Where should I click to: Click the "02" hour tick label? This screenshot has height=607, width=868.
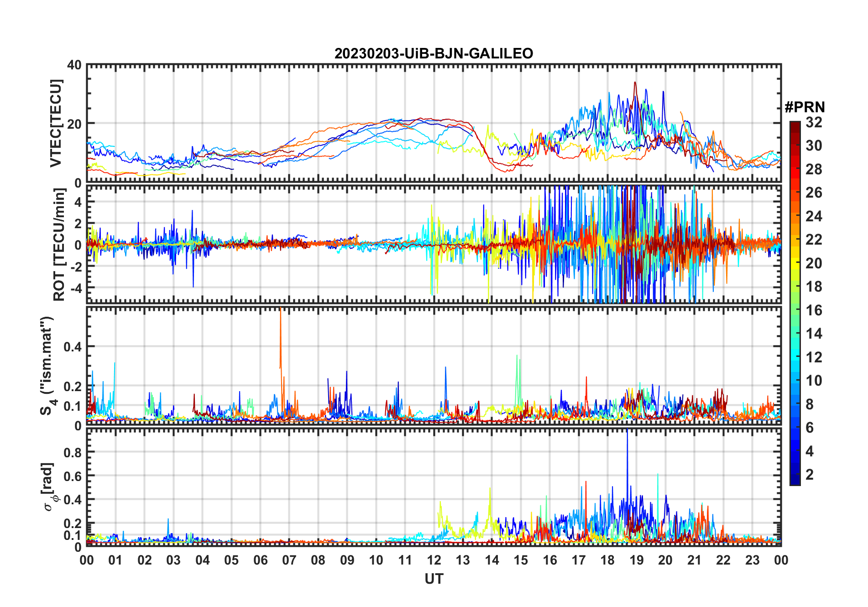tap(145, 560)
